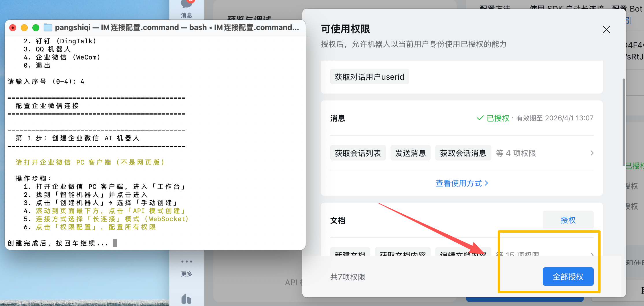This screenshot has height=306, width=644.
Task: Select the 获取会话列表 permission tag
Action: (358, 153)
